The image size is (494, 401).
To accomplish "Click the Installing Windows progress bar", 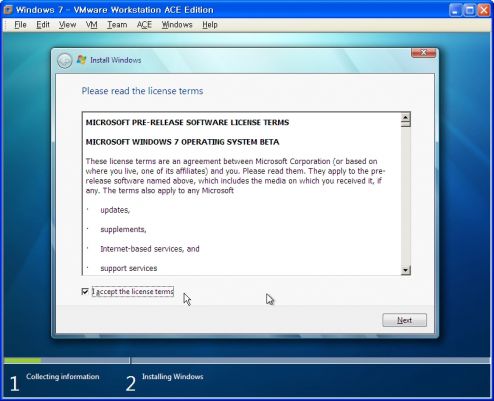I will [311, 360].
